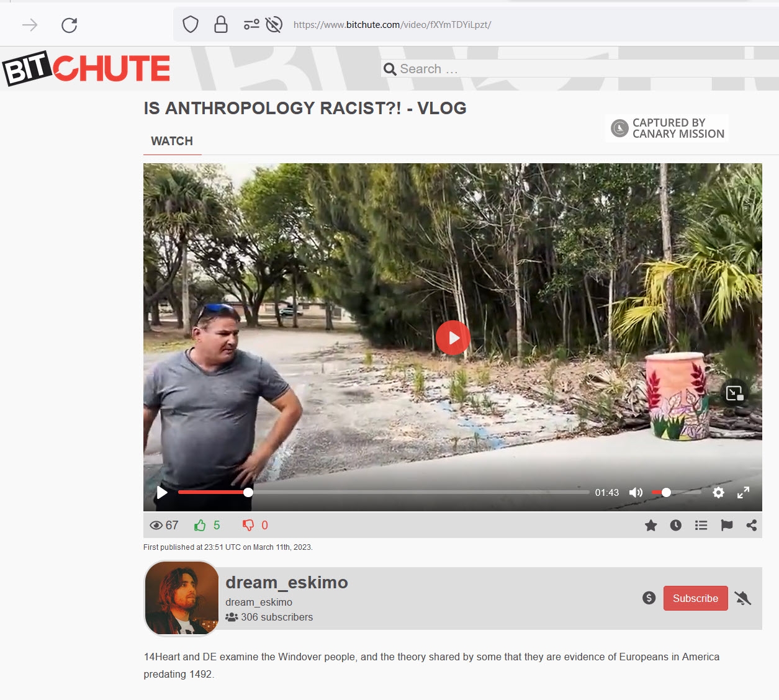This screenshot has width=779, height=700.
Task: Click the BitChute logo
Action: 87,68
